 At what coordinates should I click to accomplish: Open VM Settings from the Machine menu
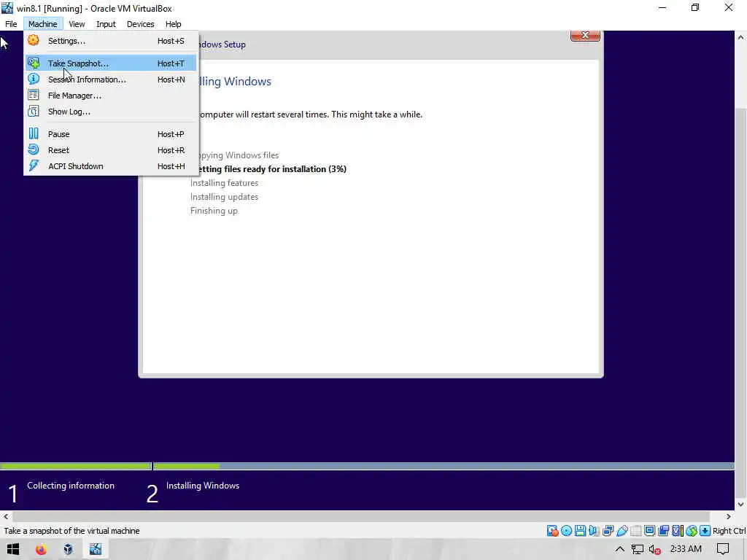111,41
